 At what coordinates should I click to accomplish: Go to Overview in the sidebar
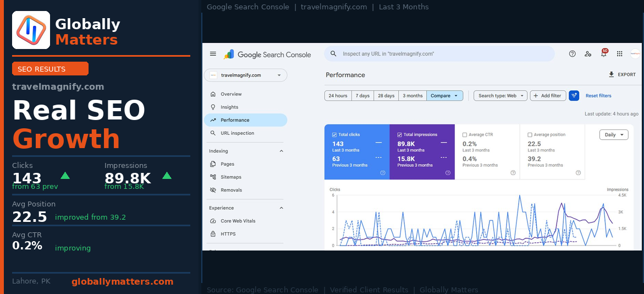click(246, 94)
